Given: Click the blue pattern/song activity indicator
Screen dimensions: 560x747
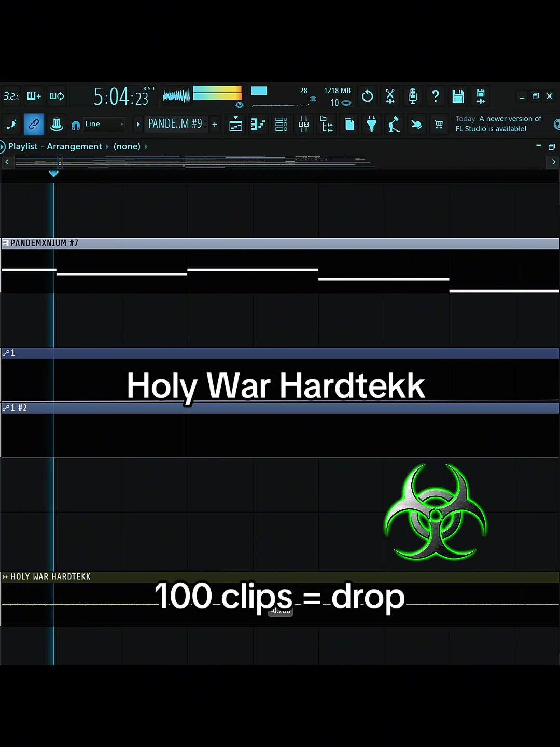Looking at the screenshot, I should (x=259, y=91).
